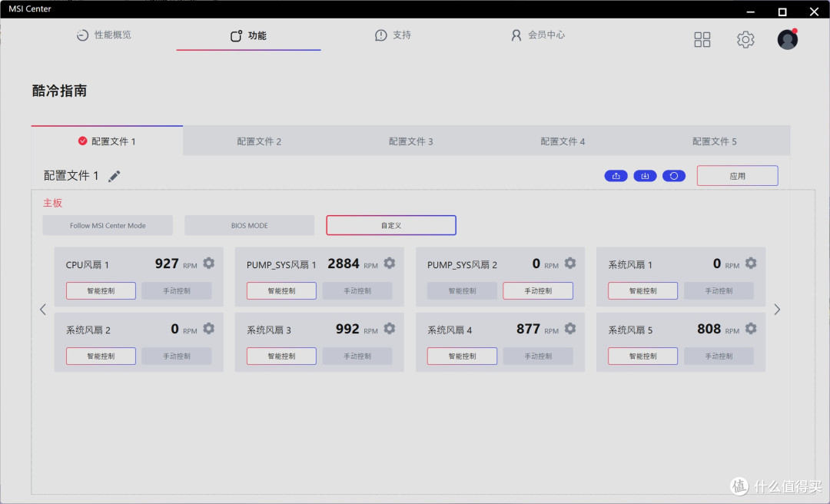The height and width of the screenshot is (504, 830).
Task: Select 配置文件 2 profile tab
Action: pos(259,141)
